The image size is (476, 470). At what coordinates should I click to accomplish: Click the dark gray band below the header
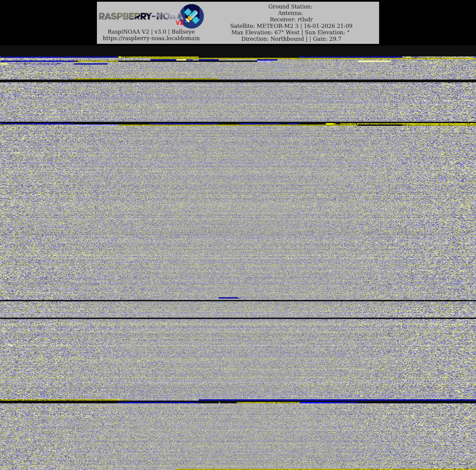point(238,51)
